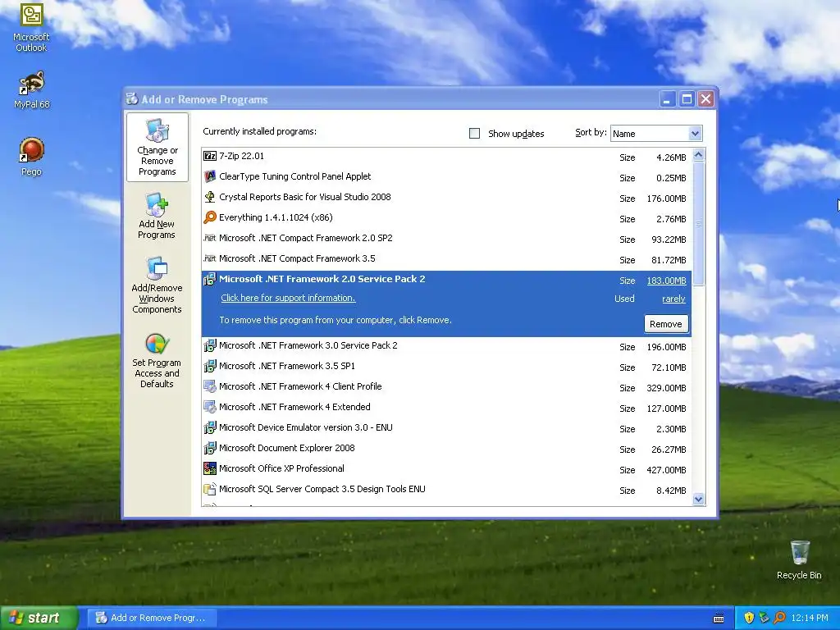Click the Microsoft Device Emulator icon
840x630 pixels.
pos(210,427)
